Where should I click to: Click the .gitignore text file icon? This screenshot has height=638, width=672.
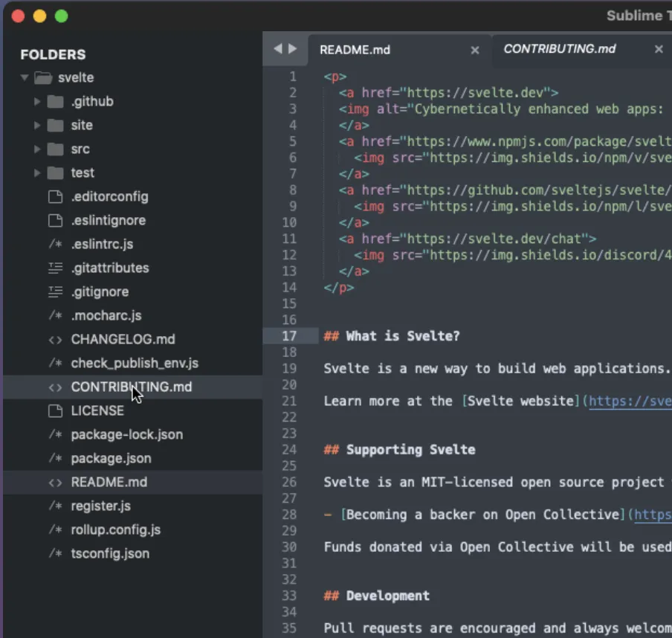pos(55,292)
